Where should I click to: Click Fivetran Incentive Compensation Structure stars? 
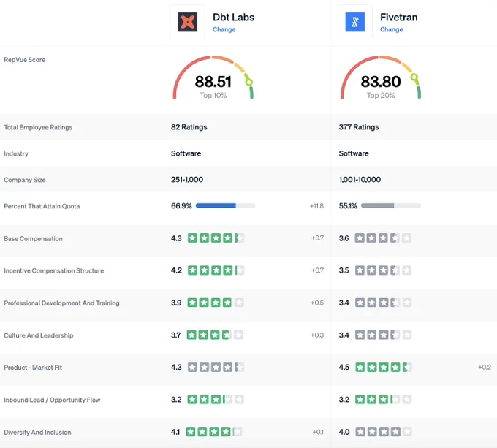pyautogui.click(x=383, y=270)
